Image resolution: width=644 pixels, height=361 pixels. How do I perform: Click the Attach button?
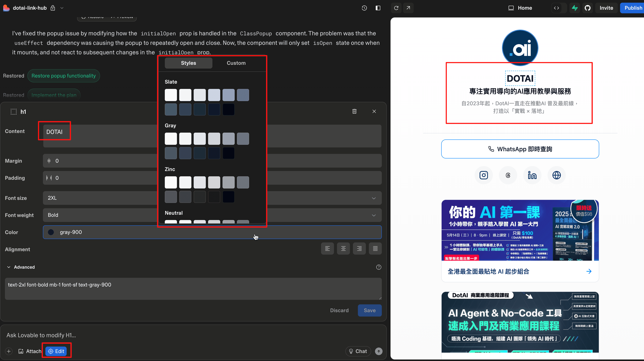tap(30, 351)
